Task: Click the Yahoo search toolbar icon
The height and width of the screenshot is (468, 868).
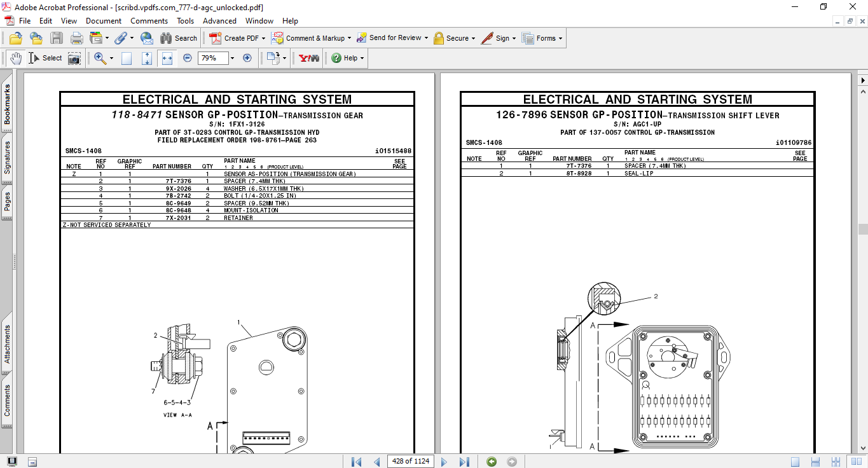Action: [x=309, y=58]
